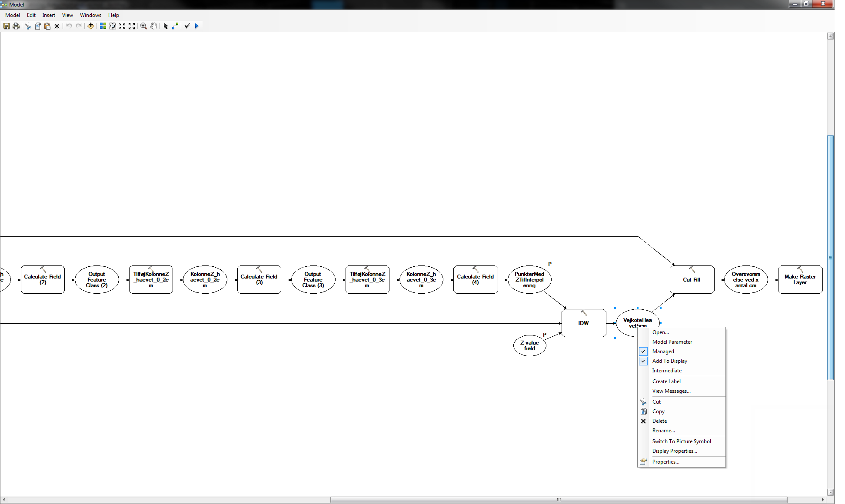Image resolution: width=845 pixels, height=504 pixels.
Task: Select the Zoom In magnifier tool
Action: (x=144, y=26)
